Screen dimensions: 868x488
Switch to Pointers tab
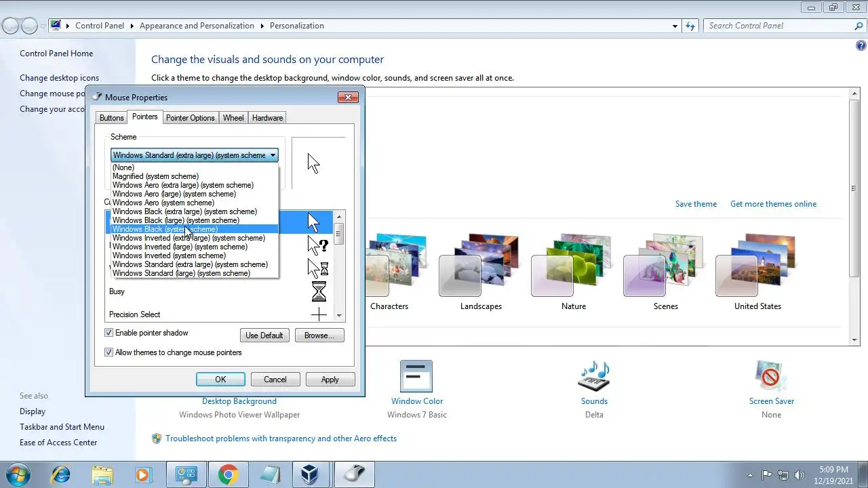(145, 117)
